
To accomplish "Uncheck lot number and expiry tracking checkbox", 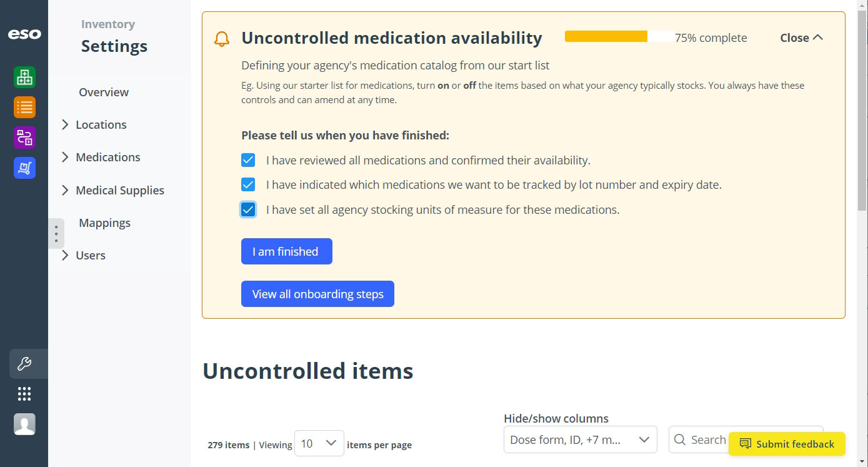I will coord(248,184).
